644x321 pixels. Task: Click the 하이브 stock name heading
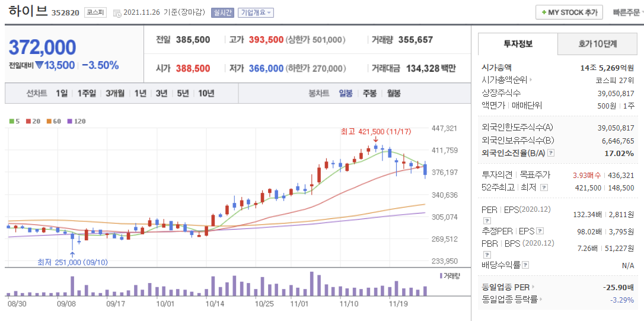(x=28, y=11)
